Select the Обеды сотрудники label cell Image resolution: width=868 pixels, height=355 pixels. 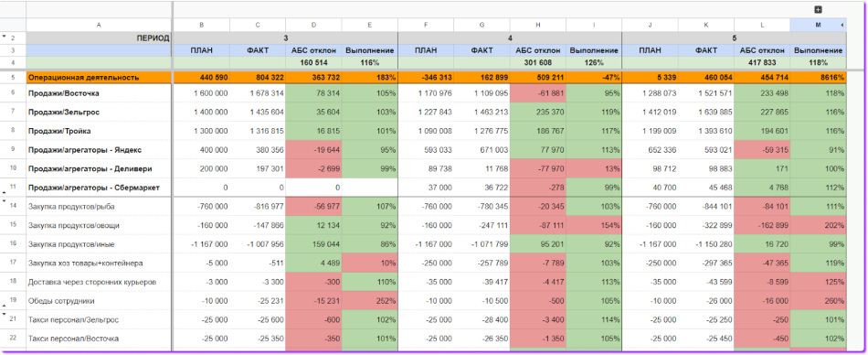pos(99,301)
